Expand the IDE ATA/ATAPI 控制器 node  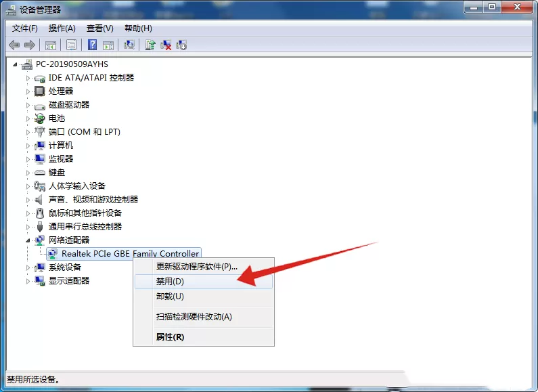[28, 78]
